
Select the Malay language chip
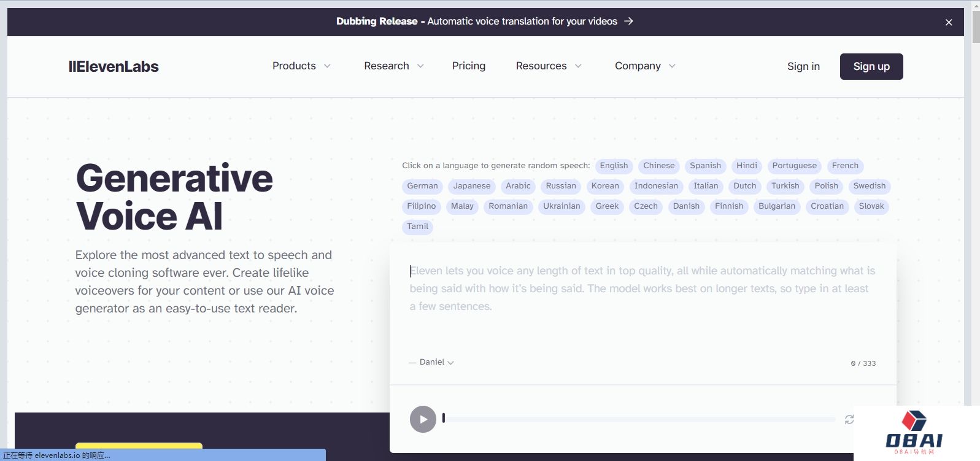click(462, 206)
